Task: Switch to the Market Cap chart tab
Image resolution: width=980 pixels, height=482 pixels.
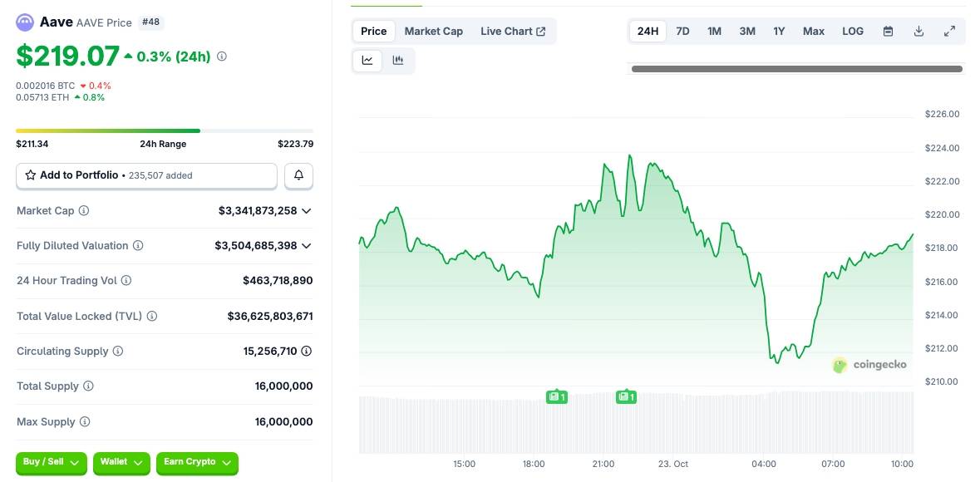Action: 434,31
